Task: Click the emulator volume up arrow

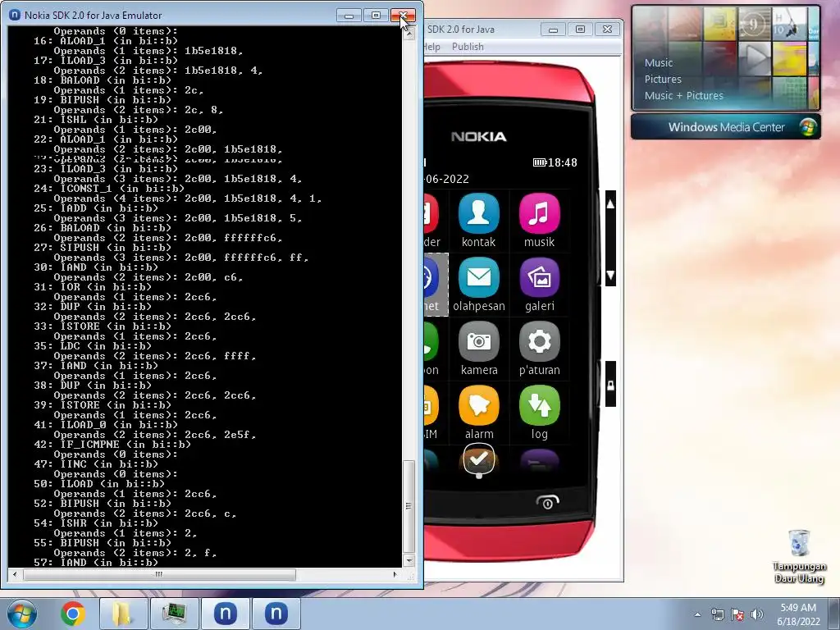Action: tap(610, 204)
